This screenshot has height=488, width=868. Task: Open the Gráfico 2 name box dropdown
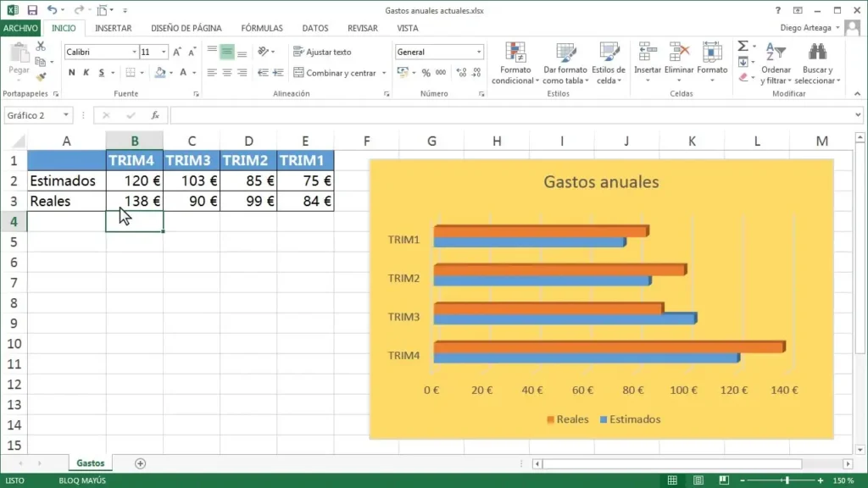point(67,115)
